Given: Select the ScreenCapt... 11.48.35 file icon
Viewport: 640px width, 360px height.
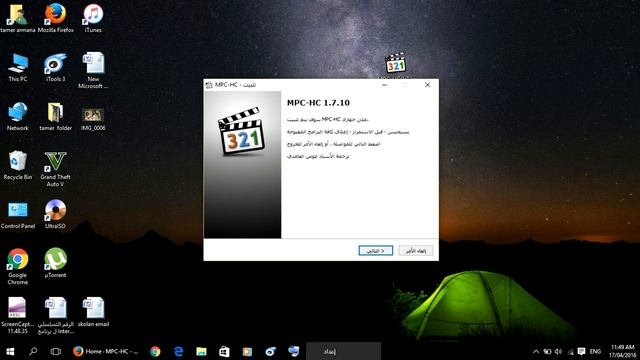Looking at the screenshot, I should pos(18,315).
